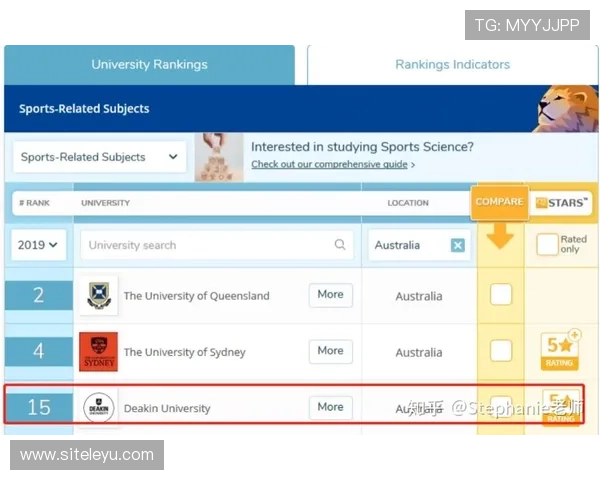The width and height of the screenshot is (600, 480).
Task: Open More for University of Queensland
Action: point(331,295)
